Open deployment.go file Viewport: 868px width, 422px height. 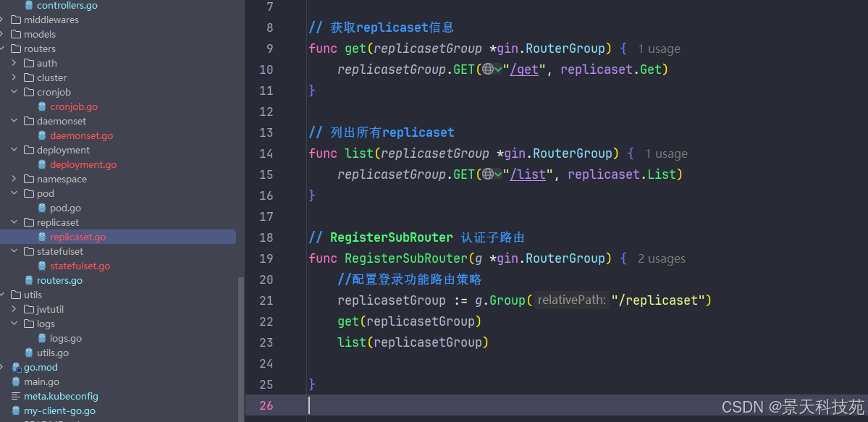click(83, 164)
